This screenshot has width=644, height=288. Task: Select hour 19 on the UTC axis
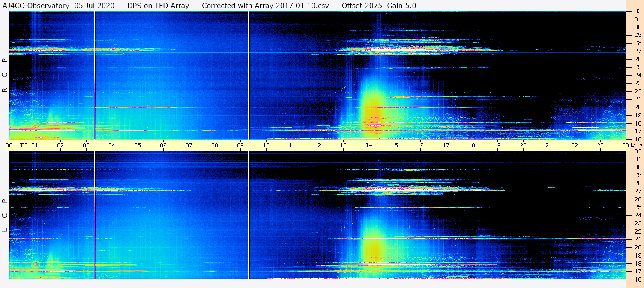coord(497,145)
